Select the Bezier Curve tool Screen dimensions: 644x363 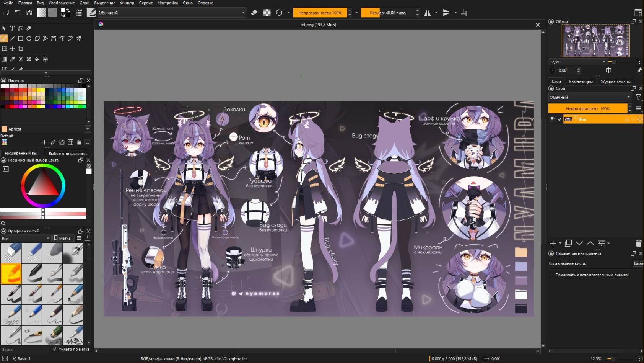pyautogui.click(x=54, y=38)
